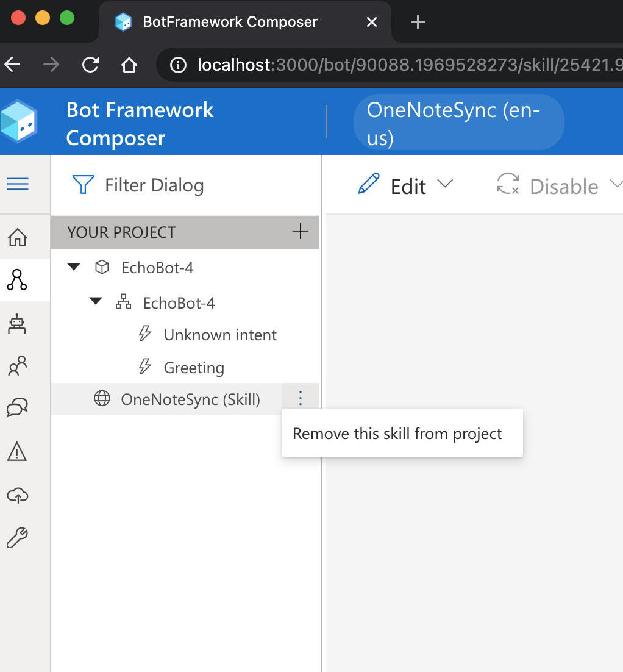Click the EchoBot-4 dialog hierarchy icon
The width and height of the screenshot is (623, 672).
123,302
